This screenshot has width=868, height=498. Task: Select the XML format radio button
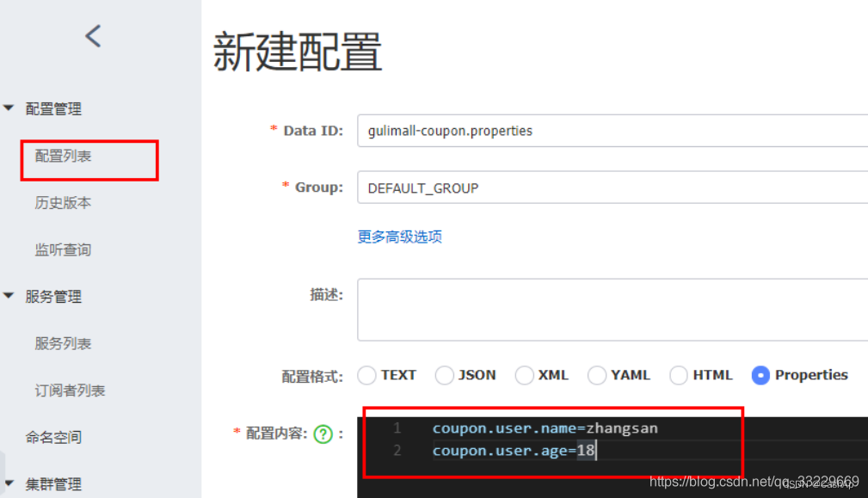(x=524, y=375)
